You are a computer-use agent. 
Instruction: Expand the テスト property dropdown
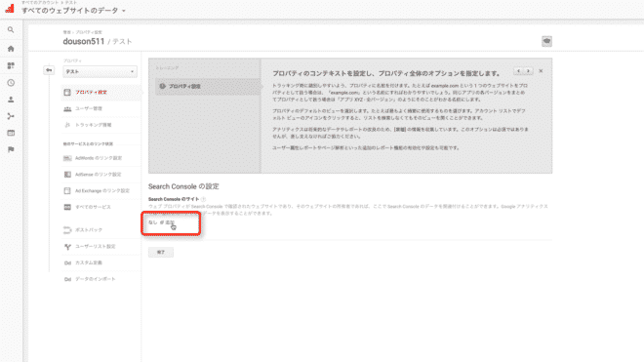(100, 71)
